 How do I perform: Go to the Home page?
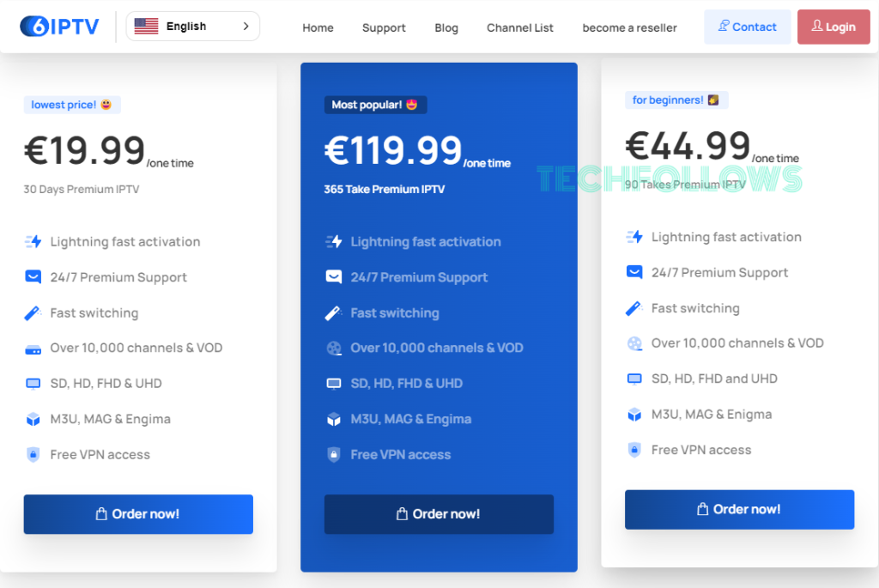click(x=318, y=27)
